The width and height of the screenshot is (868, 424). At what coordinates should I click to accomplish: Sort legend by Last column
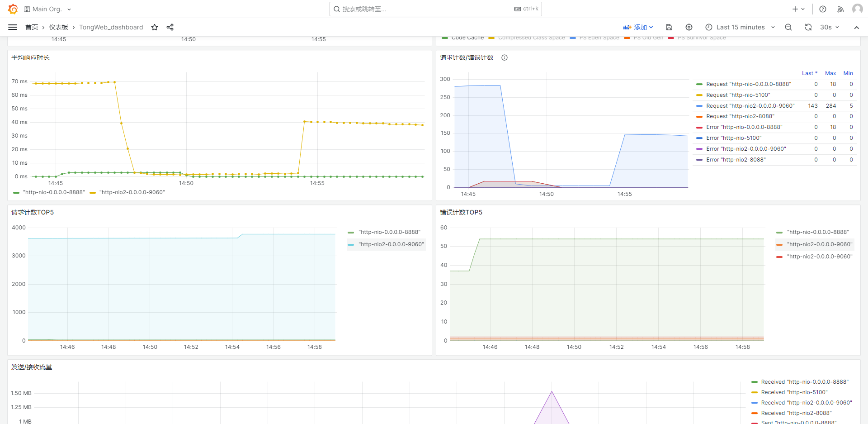pyautogui.click(x=809, y=73)
